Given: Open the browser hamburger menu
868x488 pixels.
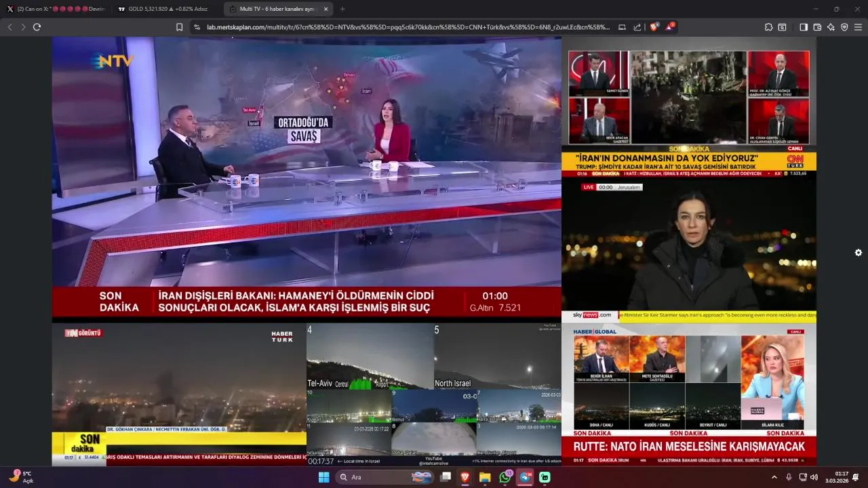Looking at the screenshot, I should pos(858,27).
